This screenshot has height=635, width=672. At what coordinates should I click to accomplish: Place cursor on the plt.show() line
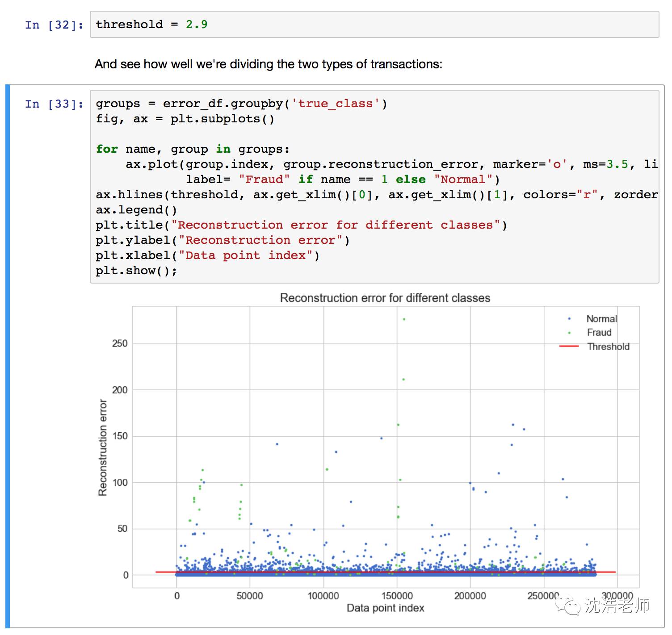(x=136, y=271)
